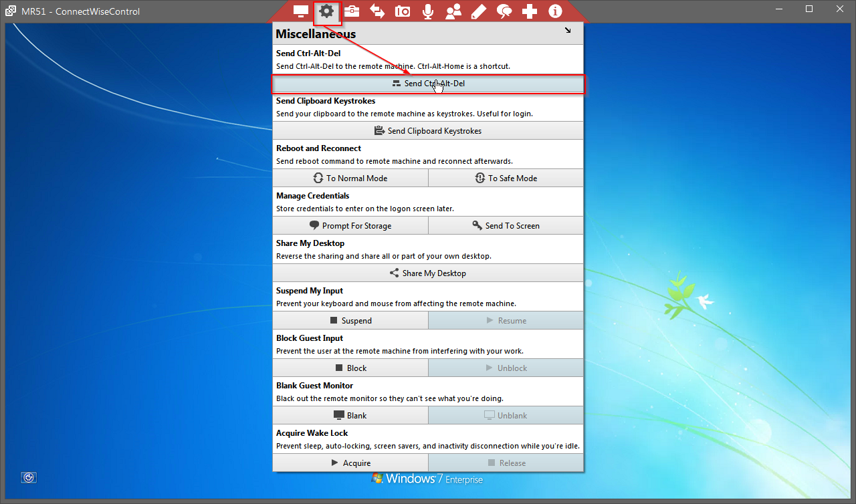Click the Release wake lock button
The width and height of the screenshot is (856, 504).
point(506,463)
